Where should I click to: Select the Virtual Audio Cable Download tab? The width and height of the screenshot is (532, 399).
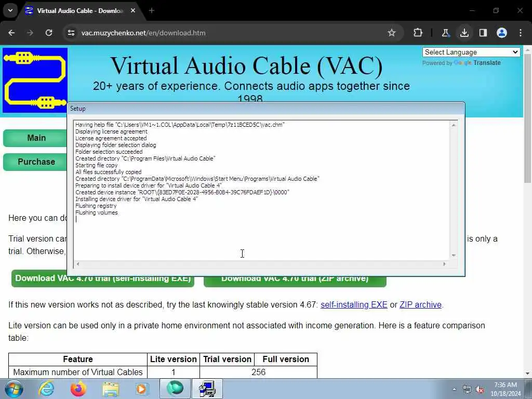(79, 10)
